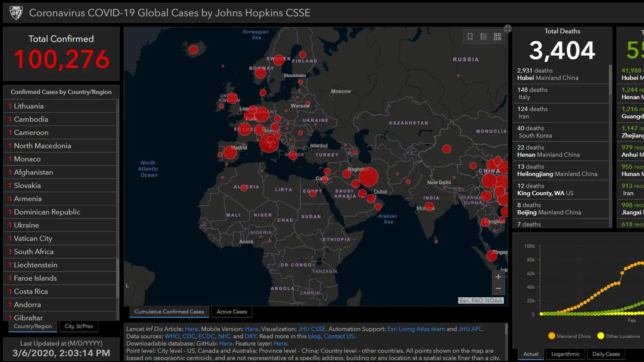The width and height of the screenshot is (644, 362).
Task: Select Cameroon in the country list
Action: pyautogui.click(x=60, y=133)
